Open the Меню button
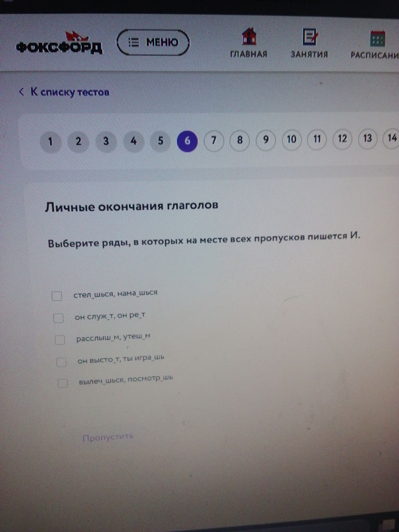 click(x=153, y=42)
